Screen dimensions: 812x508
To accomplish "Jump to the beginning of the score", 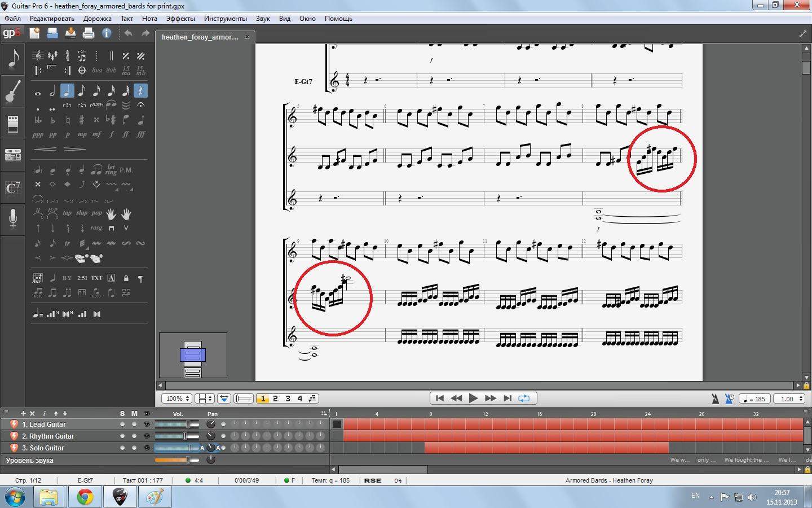I will coord(440,398).
